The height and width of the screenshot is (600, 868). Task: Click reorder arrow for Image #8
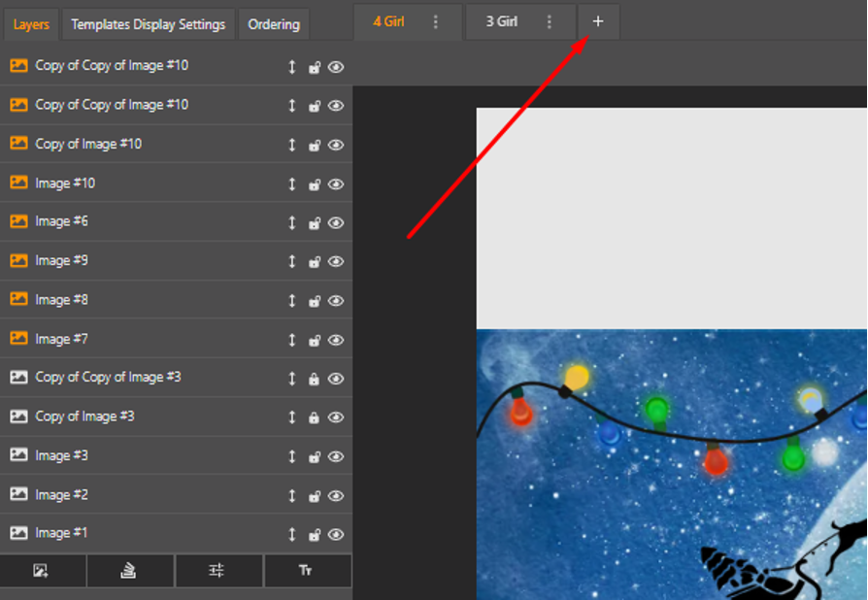pos(291,301)
